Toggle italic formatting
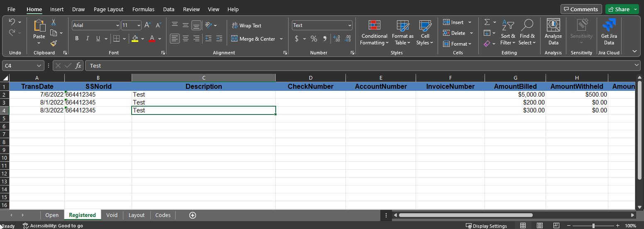The image size is (644, 229). [x=88, y=39]
